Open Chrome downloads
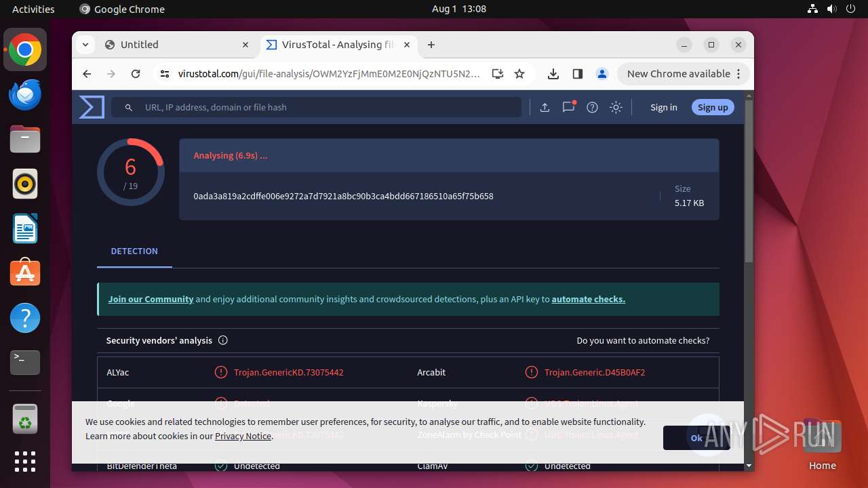 coord(553,74)
